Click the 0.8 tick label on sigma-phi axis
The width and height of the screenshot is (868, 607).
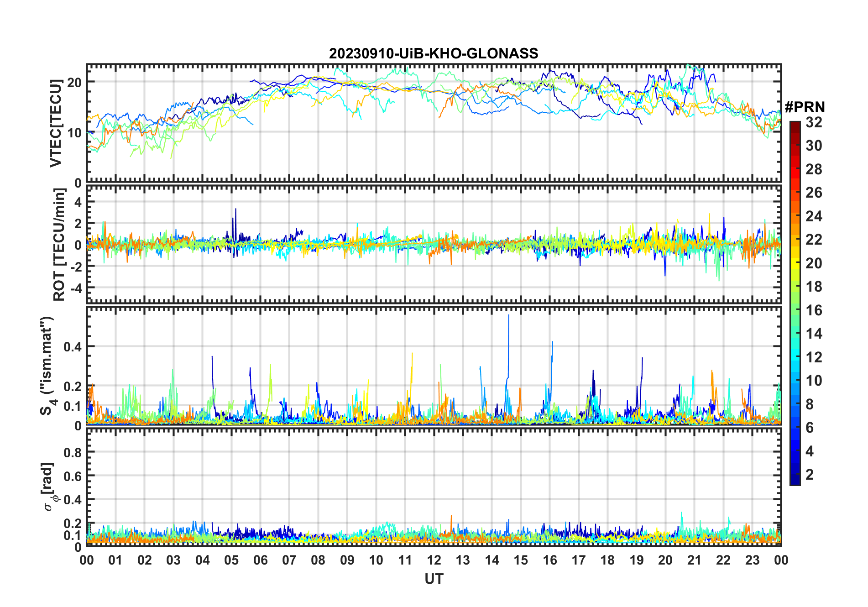point(72,452)
